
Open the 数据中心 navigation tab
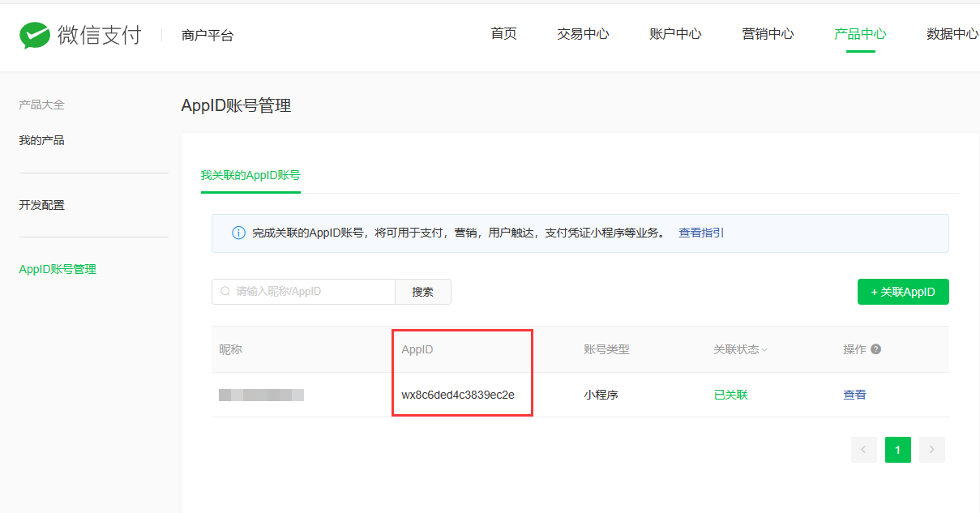pyautogui.click(x=952, y=34)
